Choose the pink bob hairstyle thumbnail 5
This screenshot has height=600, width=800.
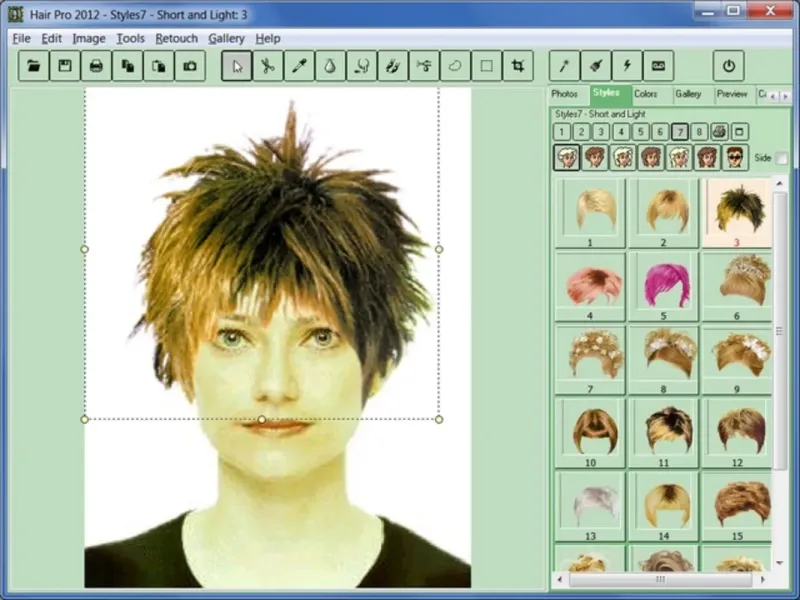point(663,286)
